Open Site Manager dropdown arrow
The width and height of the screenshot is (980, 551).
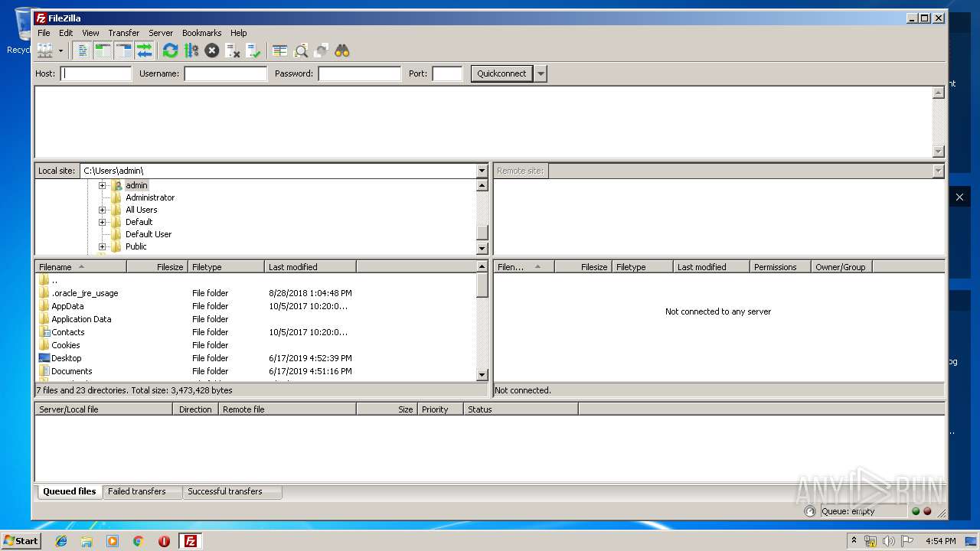[60, 51]
